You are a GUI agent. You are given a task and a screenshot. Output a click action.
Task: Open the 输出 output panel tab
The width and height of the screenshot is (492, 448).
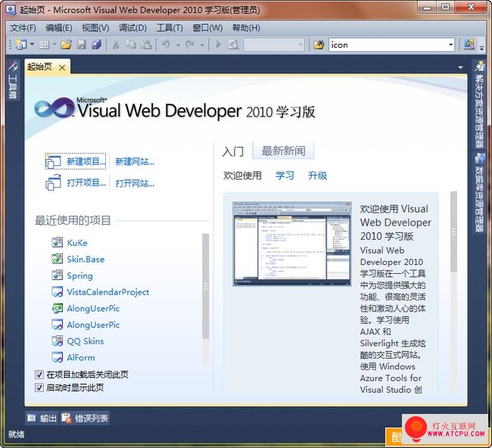pyautogui.click(x=42, y=418)
